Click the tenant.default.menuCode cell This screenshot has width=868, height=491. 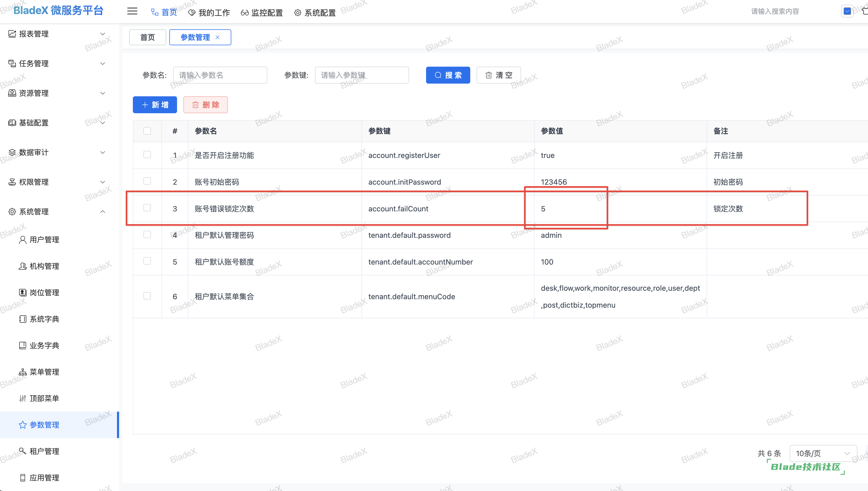point(448,296)
